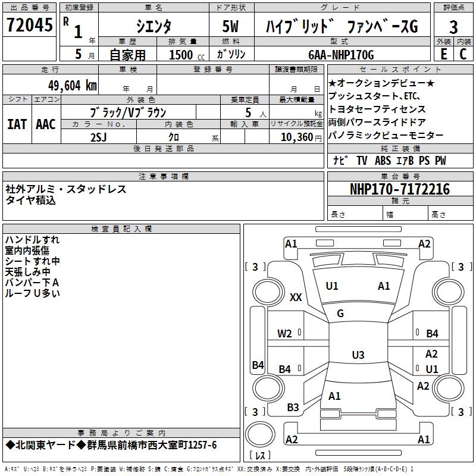The image size is (476, 476).
Task: Click inspector note 天張しみ中
Action: (27, 272)
